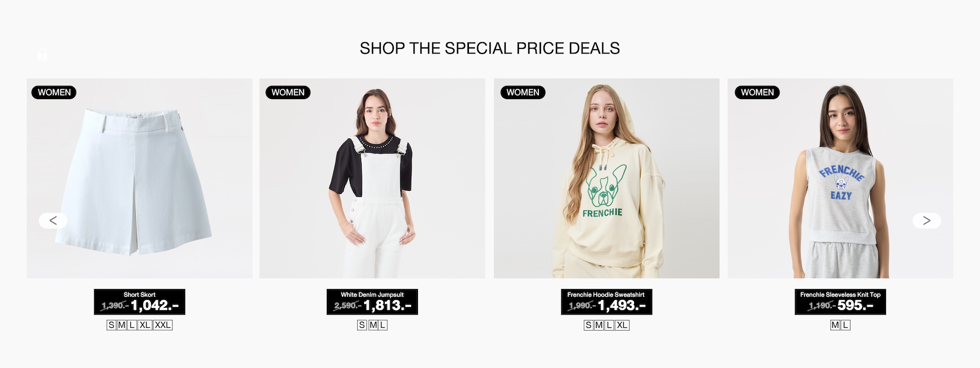Open Frenchie Sleeveless Knit Top price label

(x=840, y=302)
